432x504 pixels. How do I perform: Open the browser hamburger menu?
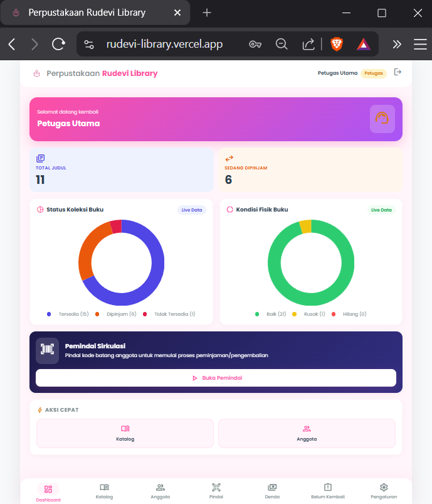(420, 44)
